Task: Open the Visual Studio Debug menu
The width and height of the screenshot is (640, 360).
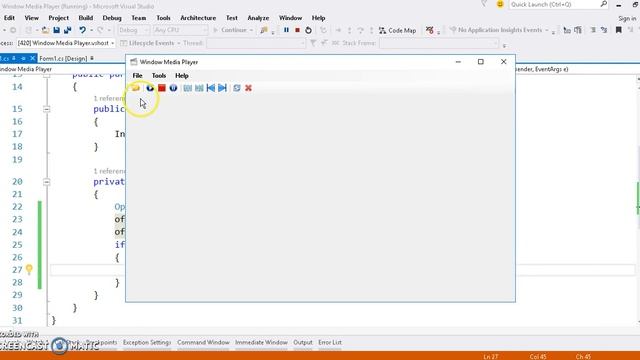Action: pos(112,18)
